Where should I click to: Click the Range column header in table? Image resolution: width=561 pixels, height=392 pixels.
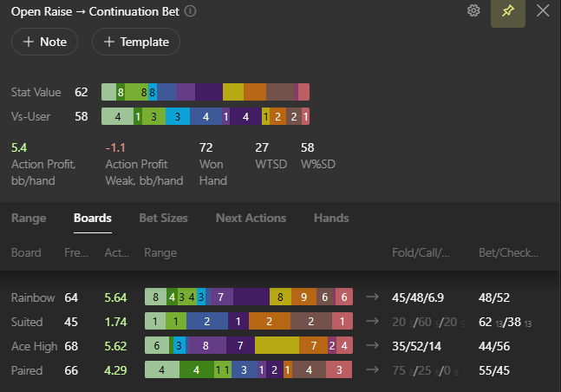point(160,252)
